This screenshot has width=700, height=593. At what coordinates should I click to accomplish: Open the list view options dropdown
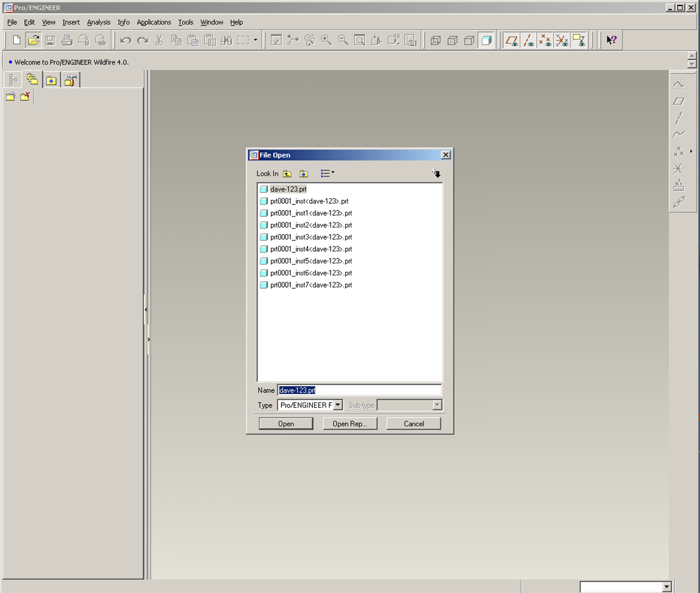click(327, 174)
